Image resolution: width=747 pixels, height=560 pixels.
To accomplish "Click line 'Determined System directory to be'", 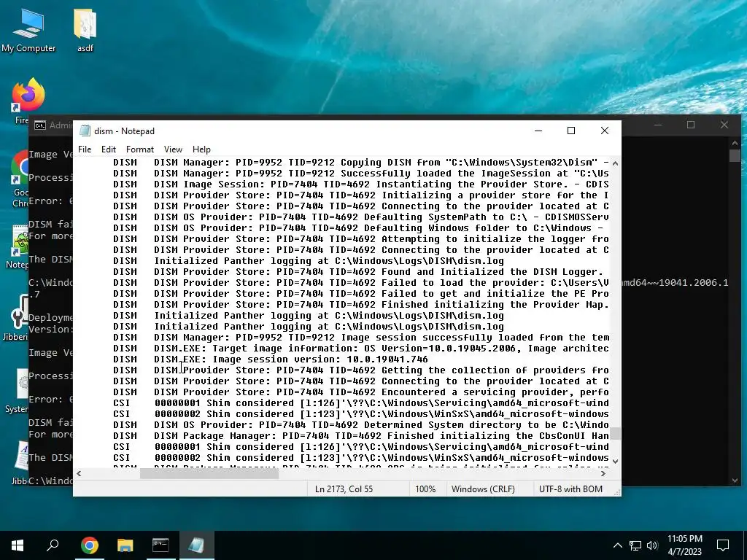I will click(381, 425).
